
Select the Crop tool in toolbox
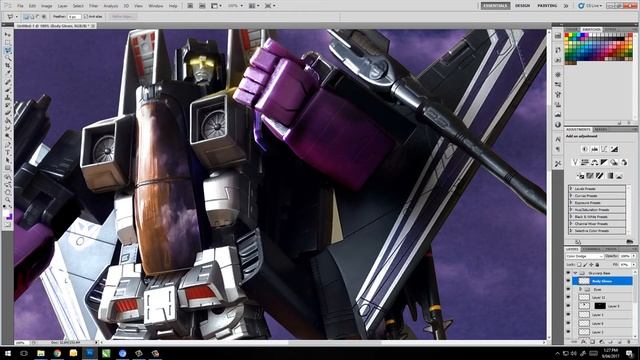coord(8,66)
